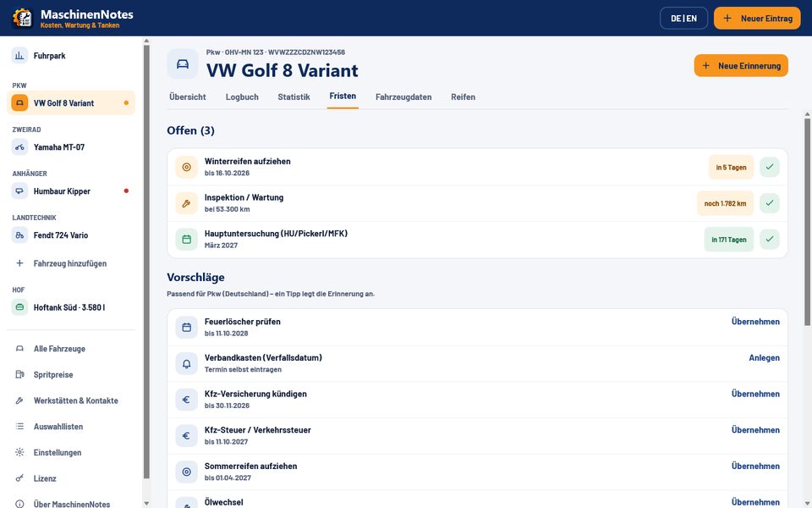Click the MaschinenNotes logo icon
Viewport: 812px width, 508px height.
click(22, 18)
